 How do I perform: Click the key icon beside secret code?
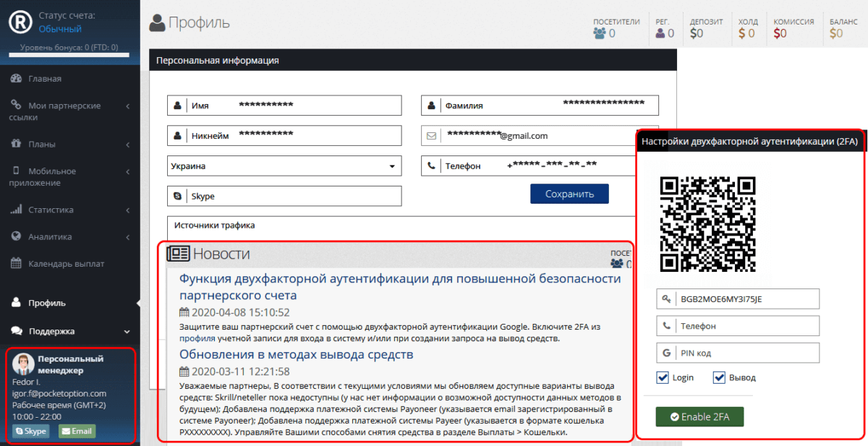tap(666, 299)
